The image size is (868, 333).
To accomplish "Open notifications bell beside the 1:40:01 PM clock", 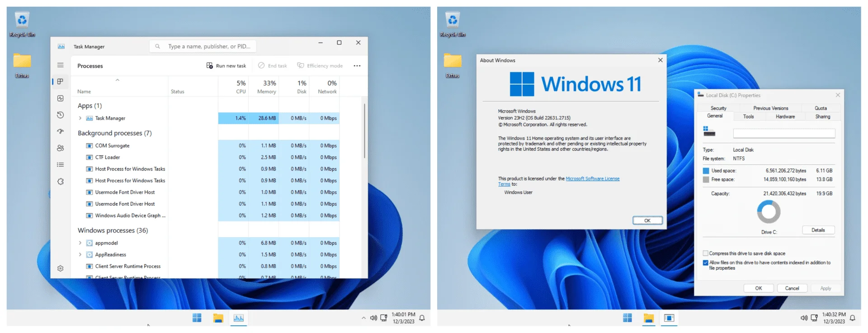I will pyautogui.click(x=422, y=318).
